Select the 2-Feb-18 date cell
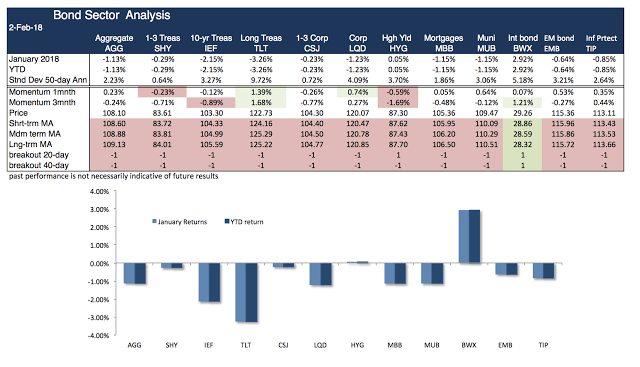This screenshot has height=367, width=640. point(26,28)
